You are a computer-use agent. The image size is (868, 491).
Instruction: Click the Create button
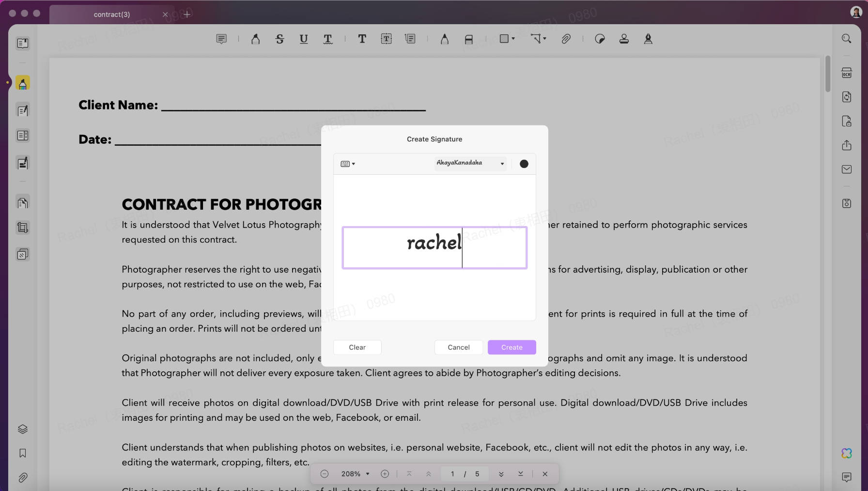(512, 347)
